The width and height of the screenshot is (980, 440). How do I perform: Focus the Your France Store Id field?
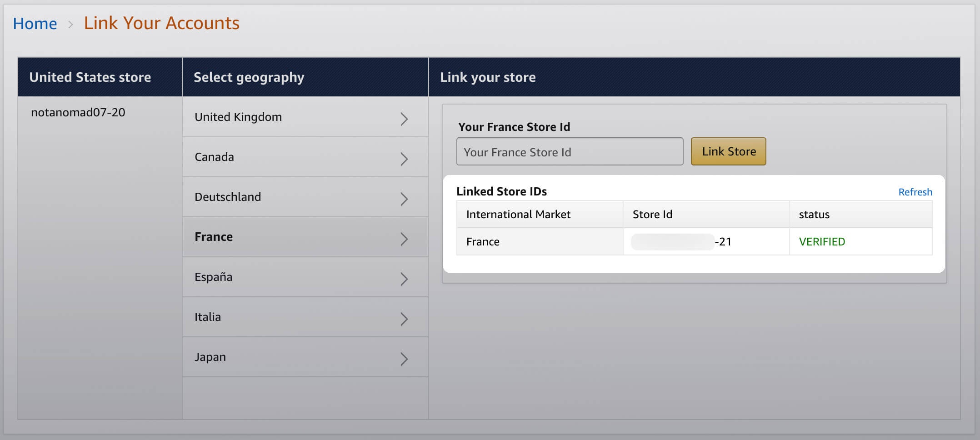point(569,152)
